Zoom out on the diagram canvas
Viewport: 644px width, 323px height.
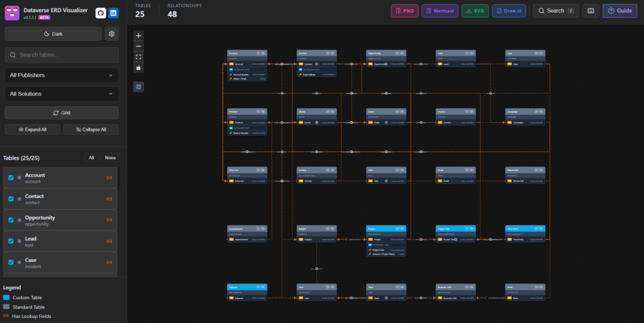138,46
